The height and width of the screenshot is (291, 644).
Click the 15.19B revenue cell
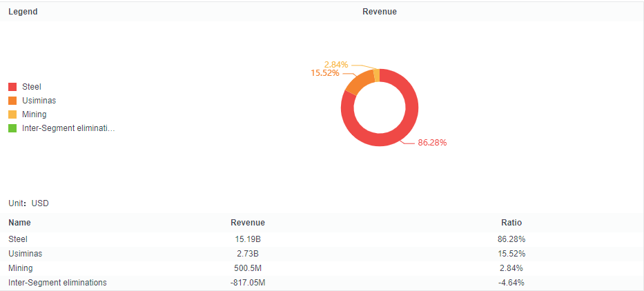tap(248, 239)
